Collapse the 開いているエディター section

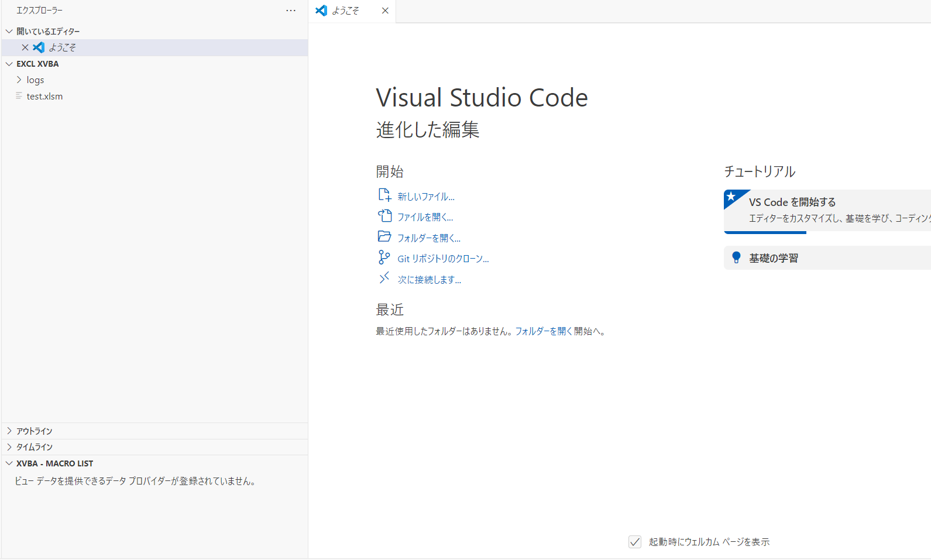click(x=9, y=31)
